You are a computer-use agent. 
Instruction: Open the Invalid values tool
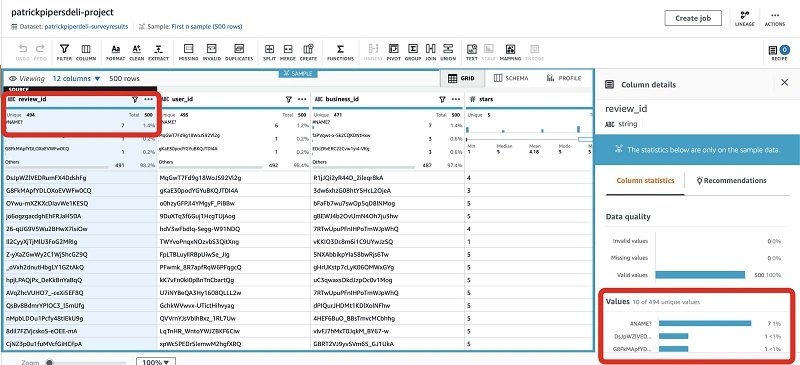click(x=212, y=53)
